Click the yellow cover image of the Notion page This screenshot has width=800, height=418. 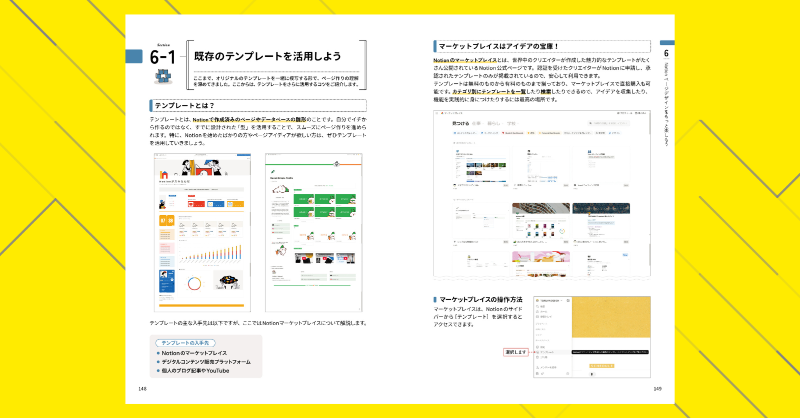pos(611,317)
